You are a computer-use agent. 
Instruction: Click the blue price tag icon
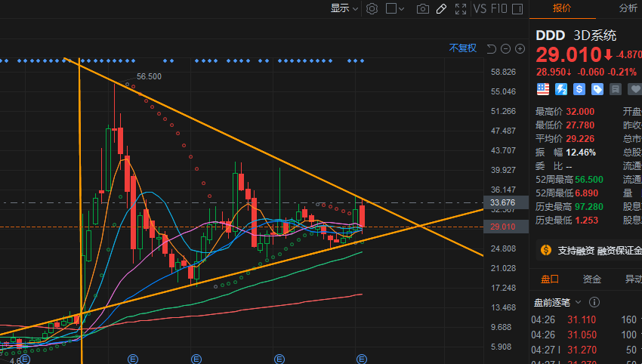[597, 89]
